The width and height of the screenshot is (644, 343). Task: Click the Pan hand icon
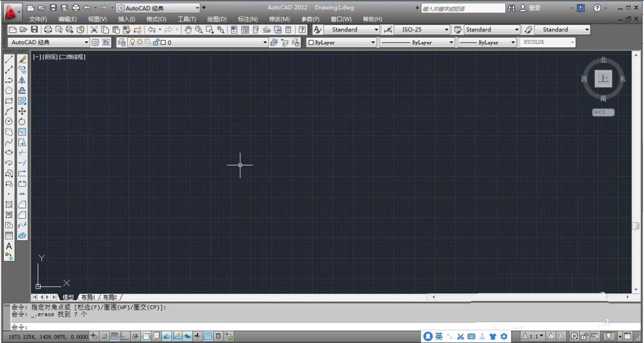[188, 30]
